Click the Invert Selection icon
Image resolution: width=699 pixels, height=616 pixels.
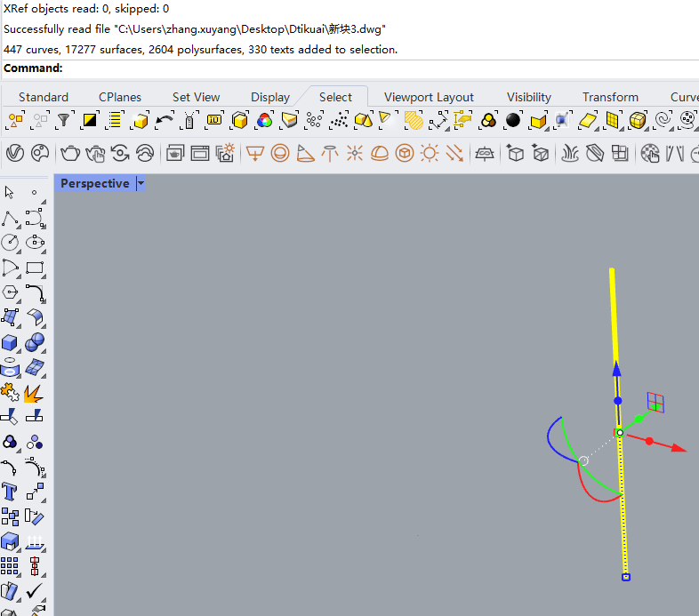coord(90,120)
